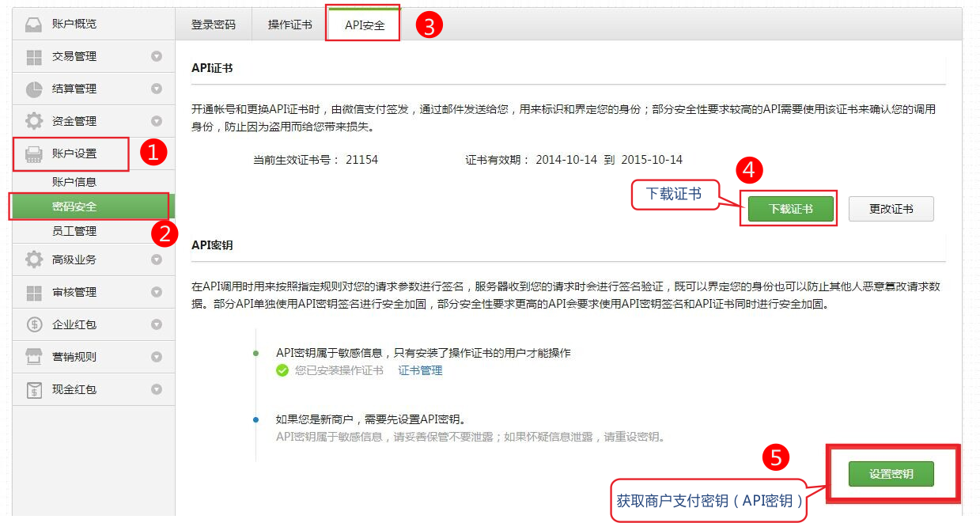Click the gear icon beside 资金管理
The width and height of the screenshot is (980, 523).
34,121
